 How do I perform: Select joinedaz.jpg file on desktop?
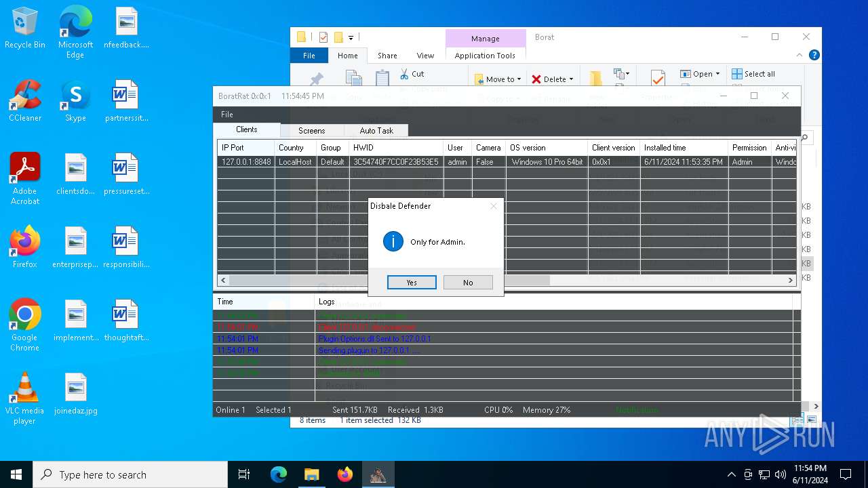(75, 394)
